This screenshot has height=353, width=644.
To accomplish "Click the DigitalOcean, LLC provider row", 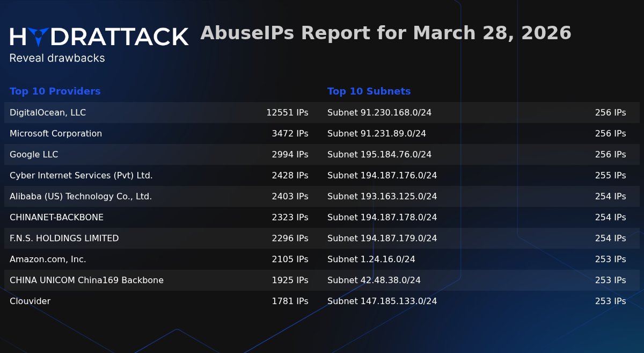I will (48, 113).
